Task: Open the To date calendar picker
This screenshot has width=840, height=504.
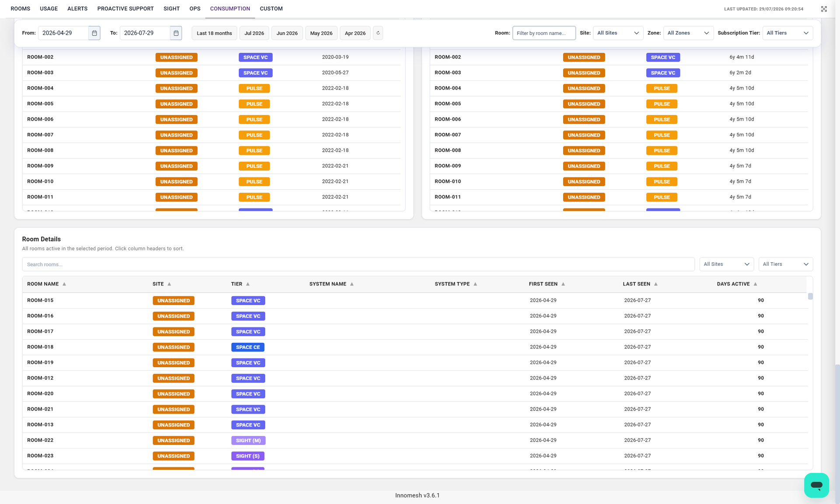Action: click(176, 33)
